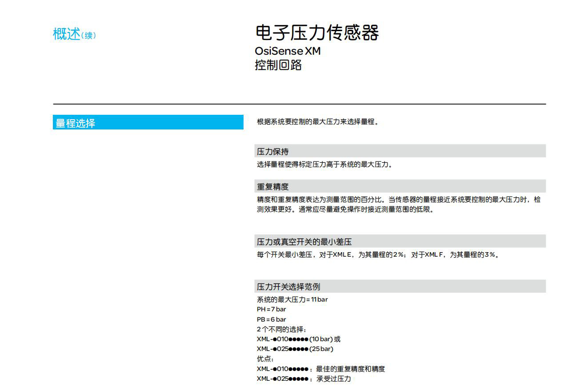This screenshot has width=588, height=387.
Task: Click the paragraph starting with 精度和重复精度表达为
Action: 398,204
